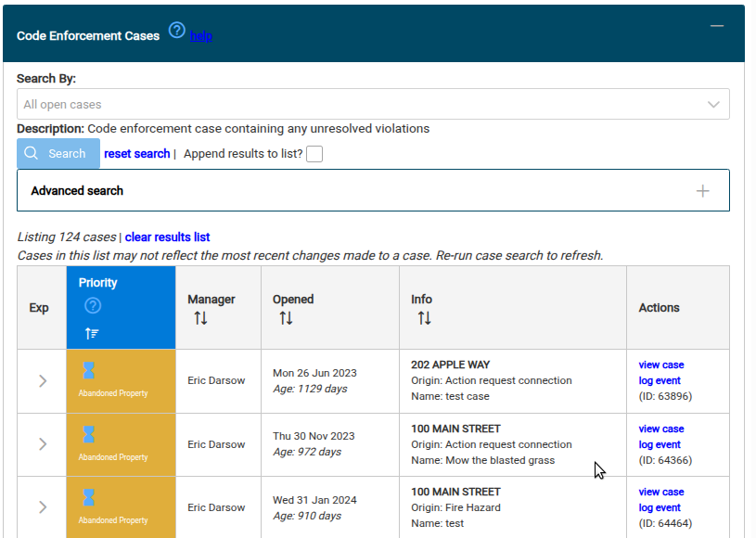Viewport: 756px width, 538px height.
Task: Open view case for ID 64366
Action: 661,429
